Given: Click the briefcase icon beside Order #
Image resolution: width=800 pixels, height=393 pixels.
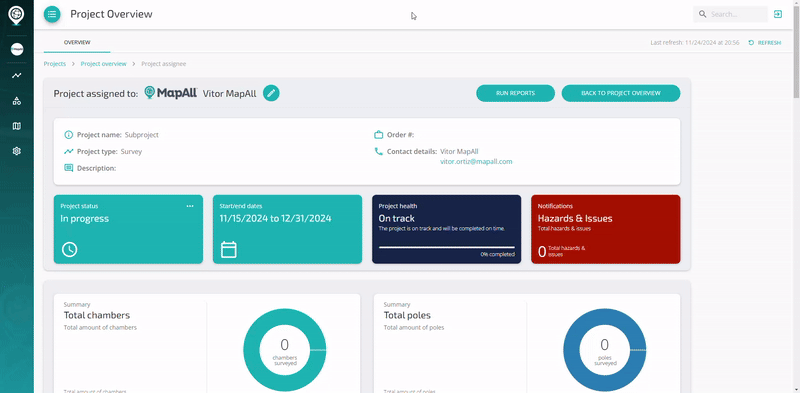Looking at the screenshot, I should pyautogui.click(x=379, y=135).
